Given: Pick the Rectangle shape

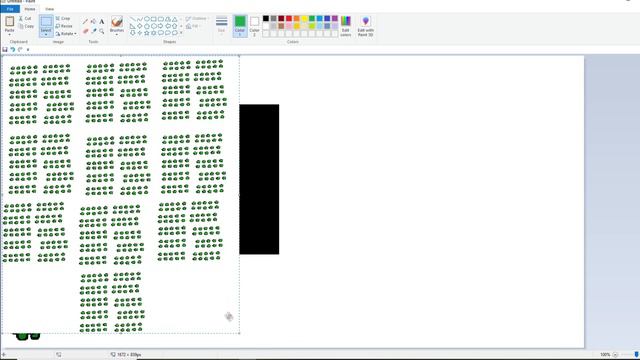Looking at the screenshot, I should click(x=153, y=19).
